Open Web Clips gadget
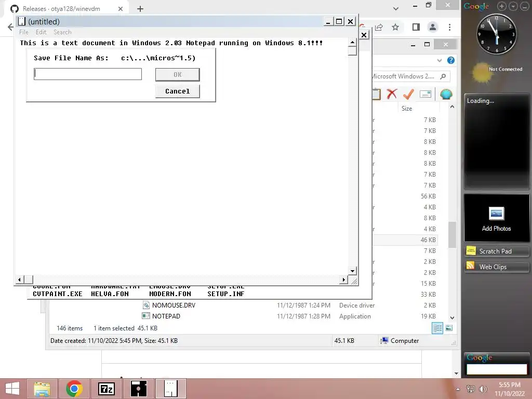The image size is (532, 399). 496,267
